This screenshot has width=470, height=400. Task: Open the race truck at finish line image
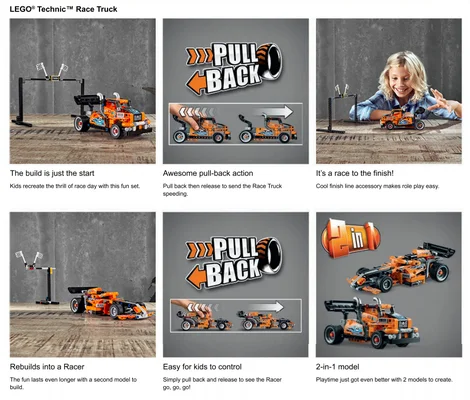[83, 91]
